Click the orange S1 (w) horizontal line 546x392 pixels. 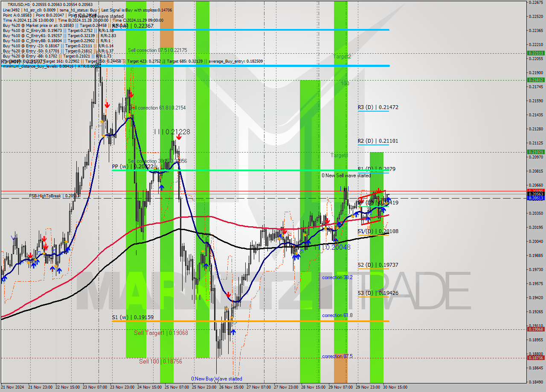pyautogui.click(x=250, y=321)
